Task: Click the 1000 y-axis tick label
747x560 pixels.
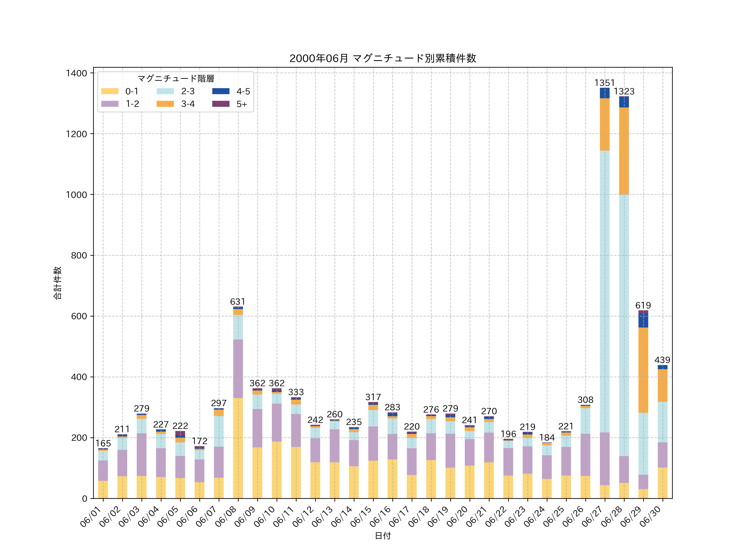Action: coord(76,195)
